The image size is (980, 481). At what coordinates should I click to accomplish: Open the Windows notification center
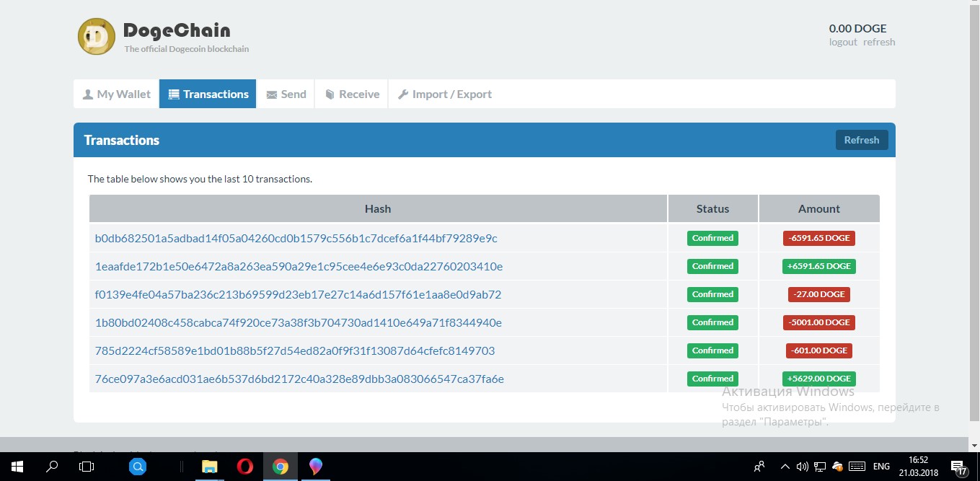(x=958, y=467)
